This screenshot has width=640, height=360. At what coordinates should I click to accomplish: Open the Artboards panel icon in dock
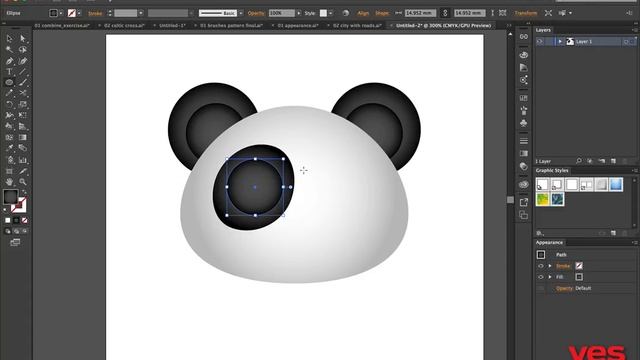click(x=524, y=215)
